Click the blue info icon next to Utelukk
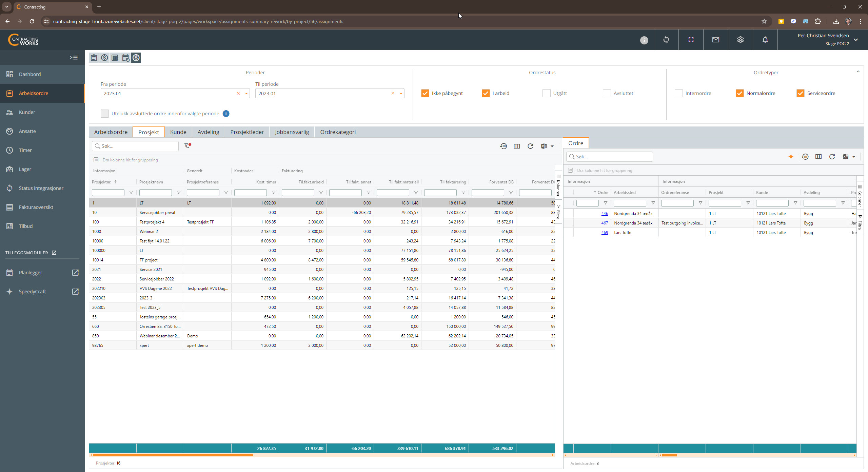This screenshot has height=472, width=868. [x=226, y=114]
